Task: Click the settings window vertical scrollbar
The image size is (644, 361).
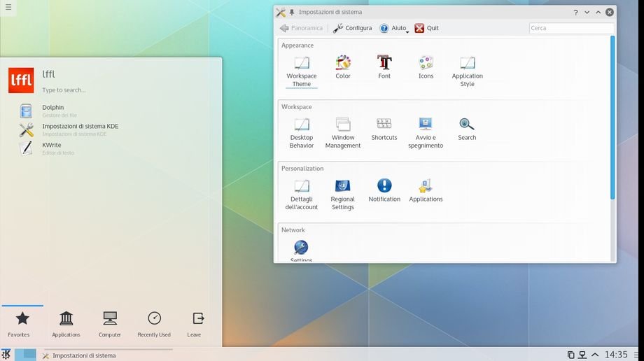Action: [x=612, y=119]
